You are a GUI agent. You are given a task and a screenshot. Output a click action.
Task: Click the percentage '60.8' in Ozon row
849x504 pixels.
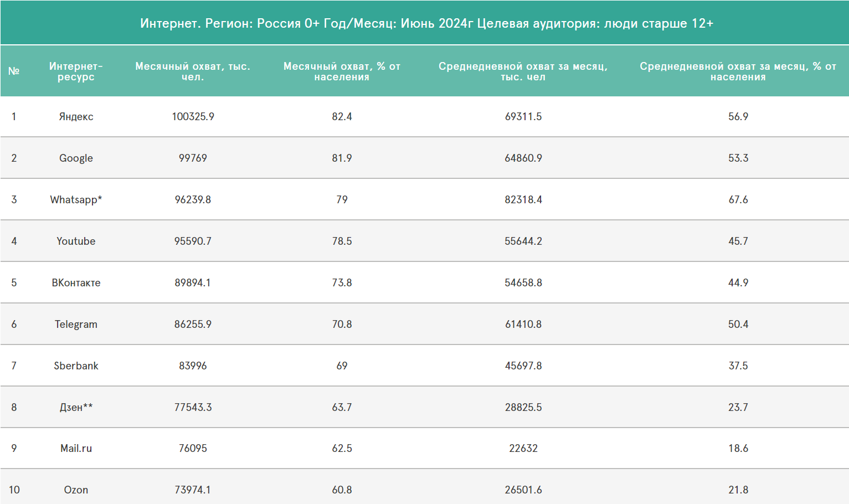click(342, 490)
